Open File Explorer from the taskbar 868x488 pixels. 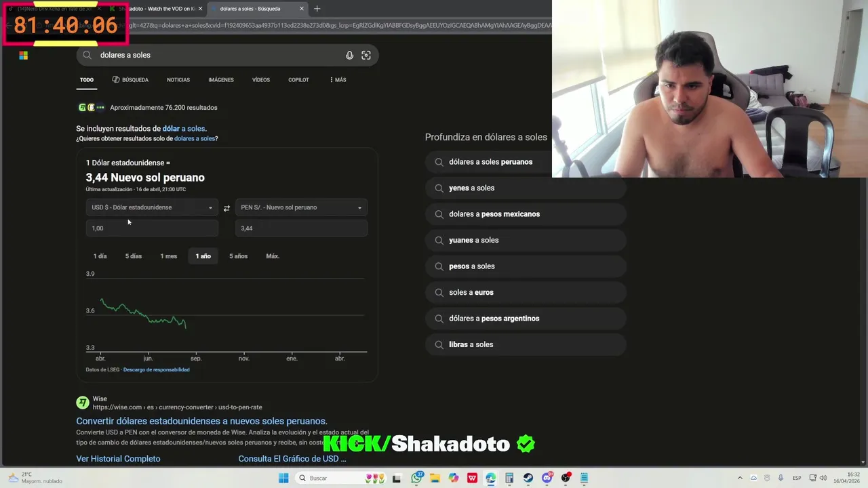pos(435,479)
